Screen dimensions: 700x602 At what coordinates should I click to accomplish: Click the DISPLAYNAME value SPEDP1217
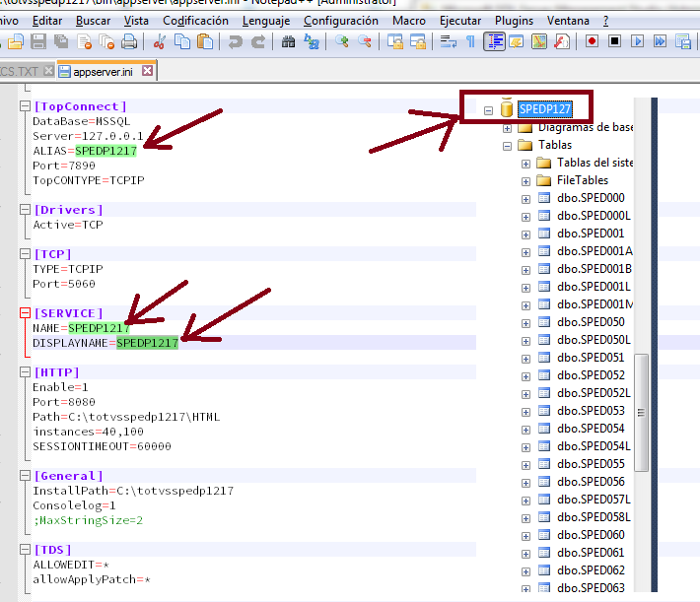point(147,343)
